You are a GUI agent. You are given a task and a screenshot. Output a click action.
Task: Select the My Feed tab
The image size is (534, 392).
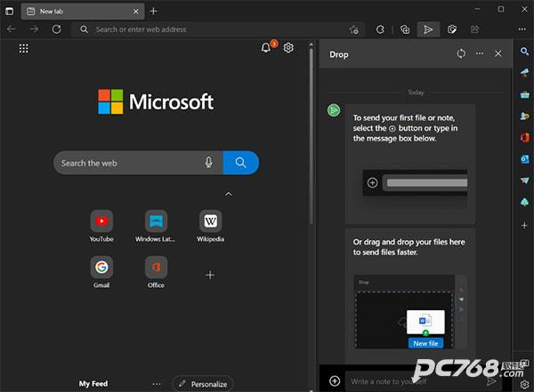pos(93,384)
